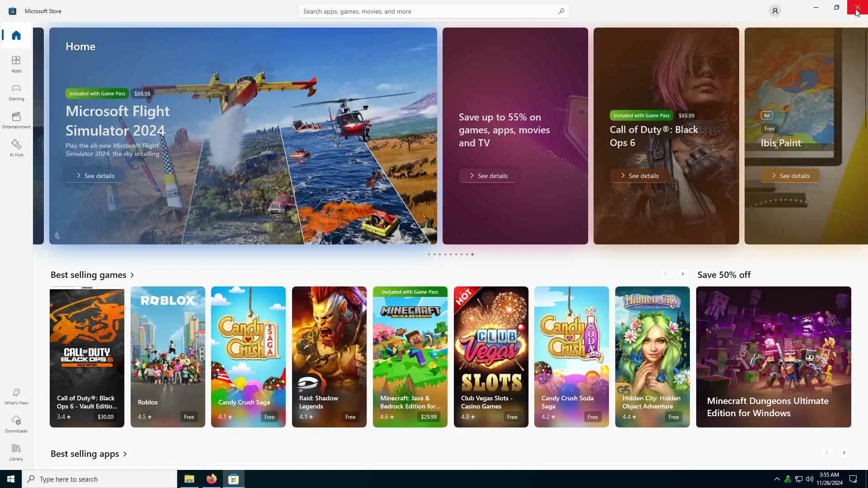Go to Entertainment in sidebar
868x488 pixels.
tap(16, 120)
